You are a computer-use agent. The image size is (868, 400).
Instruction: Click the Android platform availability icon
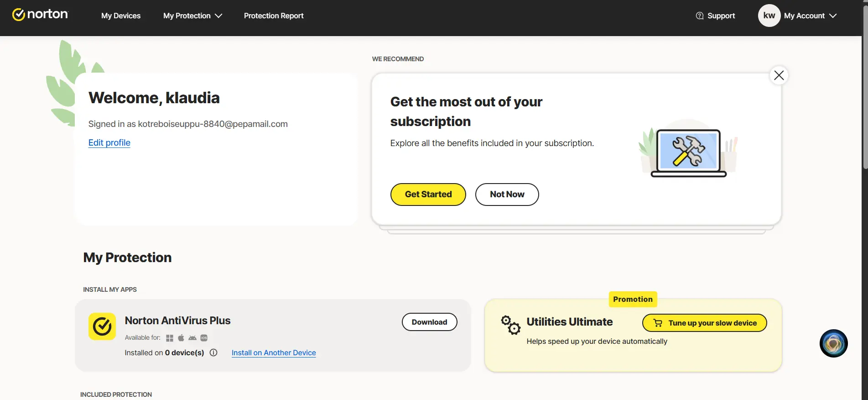click(x=192, y=338)
